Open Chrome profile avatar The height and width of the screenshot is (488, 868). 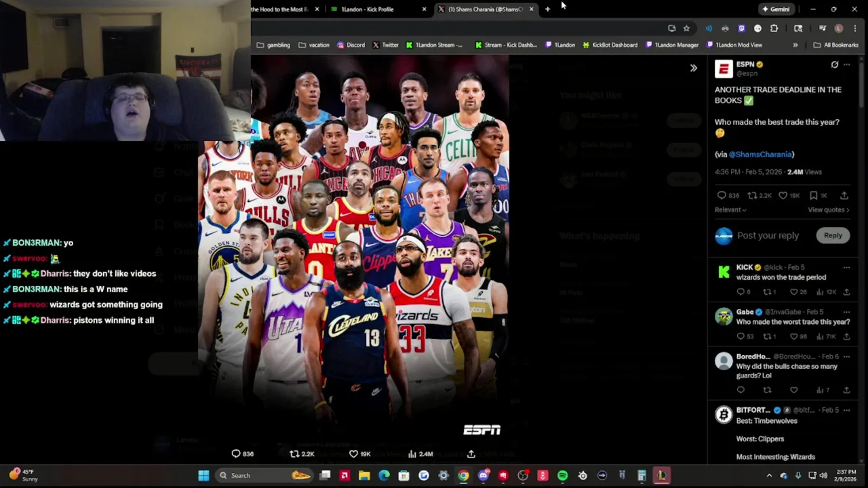click(x=839, y=28)
